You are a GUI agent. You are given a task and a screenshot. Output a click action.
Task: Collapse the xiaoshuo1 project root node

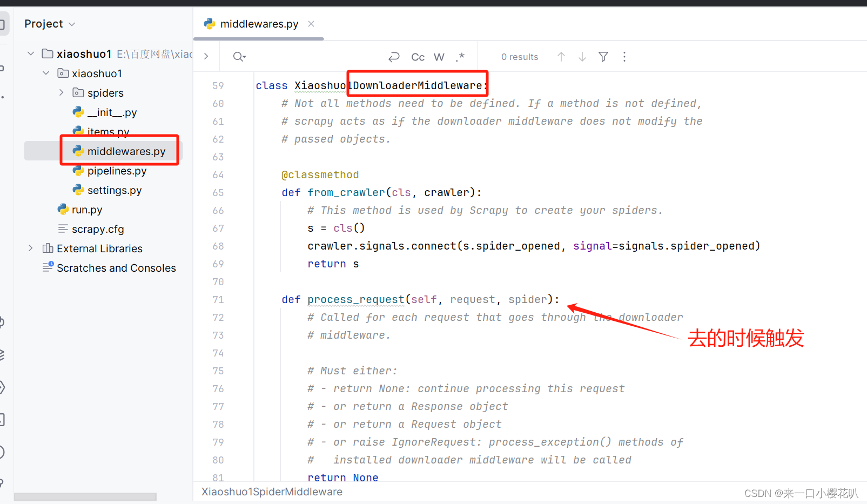click(x=31, y=53)
